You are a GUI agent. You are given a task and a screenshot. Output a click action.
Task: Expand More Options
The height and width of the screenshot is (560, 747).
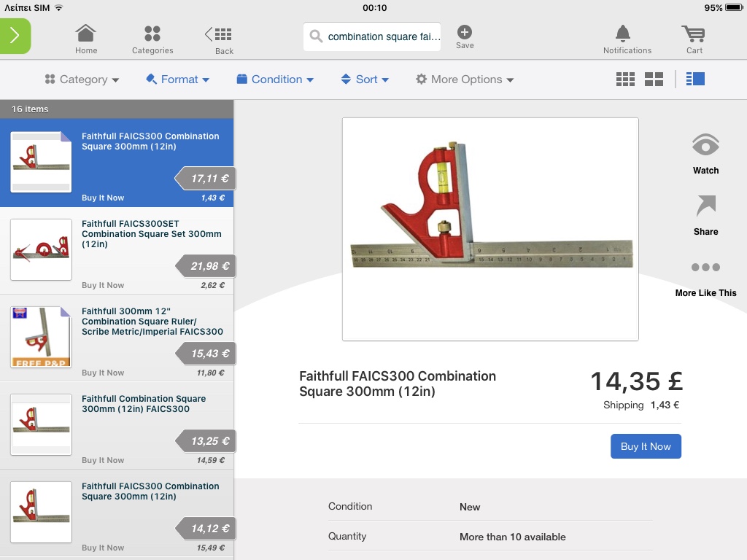pos(465,79)
